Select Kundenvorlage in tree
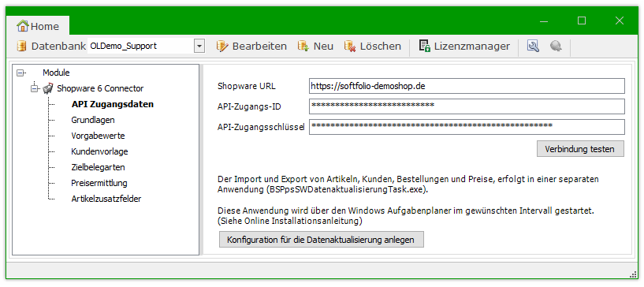 click(99, 151)
